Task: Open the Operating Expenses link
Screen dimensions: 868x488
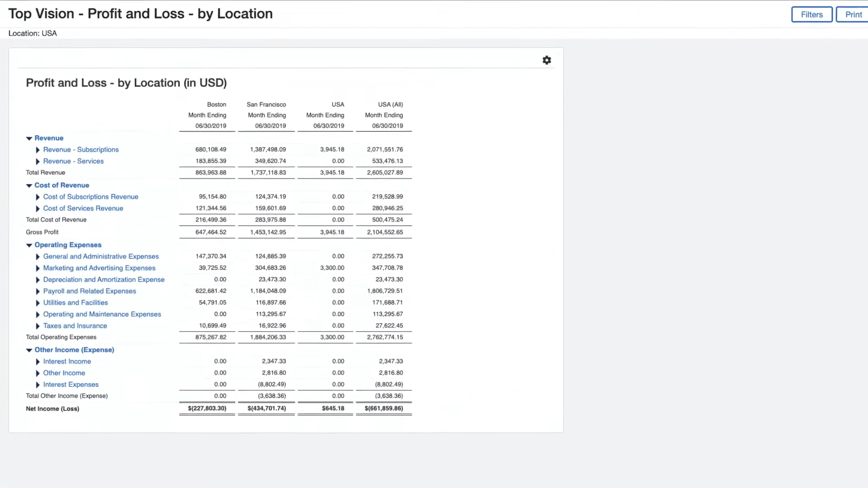Action: [x=68, y=245]
